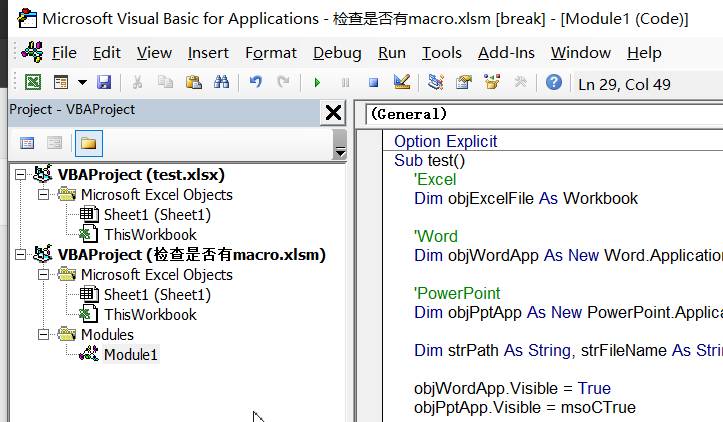Open the Properties Window icon

(x=464, y=83)
